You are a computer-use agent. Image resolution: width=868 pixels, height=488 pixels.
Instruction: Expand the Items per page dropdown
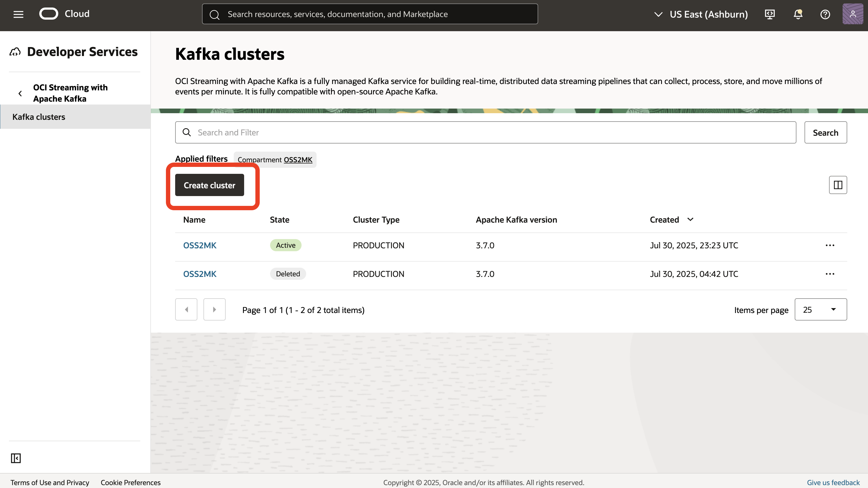(820, 309)
